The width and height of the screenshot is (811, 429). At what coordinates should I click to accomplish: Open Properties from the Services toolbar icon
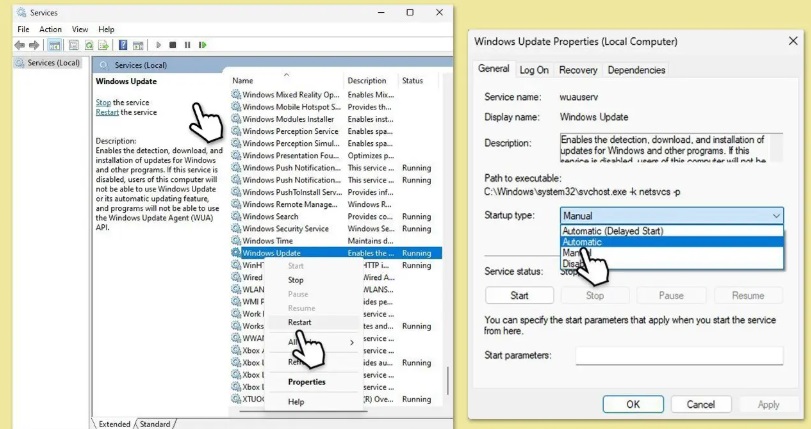[74, 45]
